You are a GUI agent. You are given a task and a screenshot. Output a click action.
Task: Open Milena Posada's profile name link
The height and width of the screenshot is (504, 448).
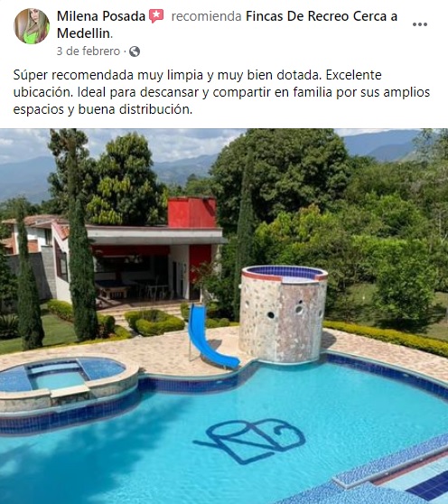[101, 16]
